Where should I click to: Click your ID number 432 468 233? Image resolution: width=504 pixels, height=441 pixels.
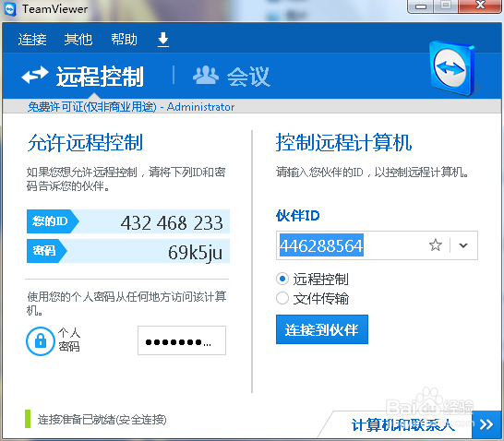(172, 222)
